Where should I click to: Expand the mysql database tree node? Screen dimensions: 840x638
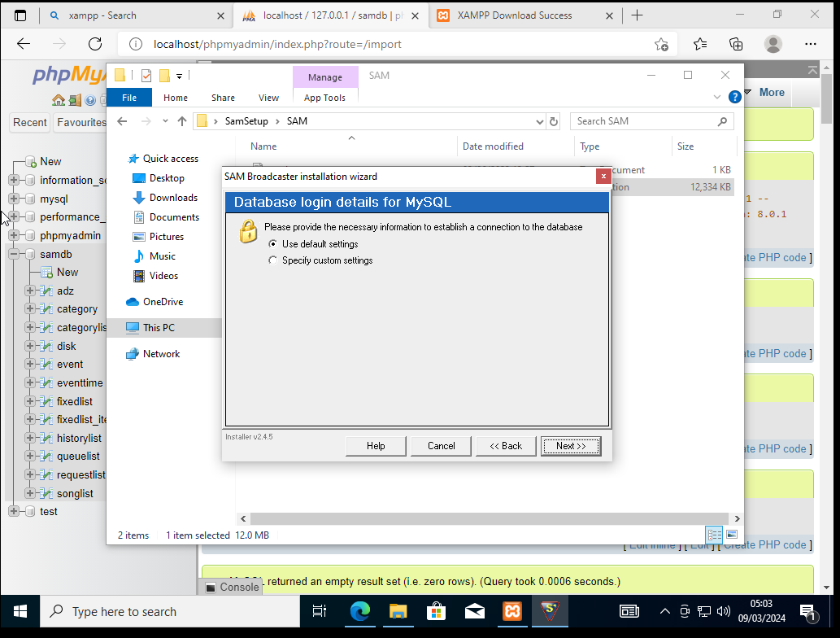[14, 199]
